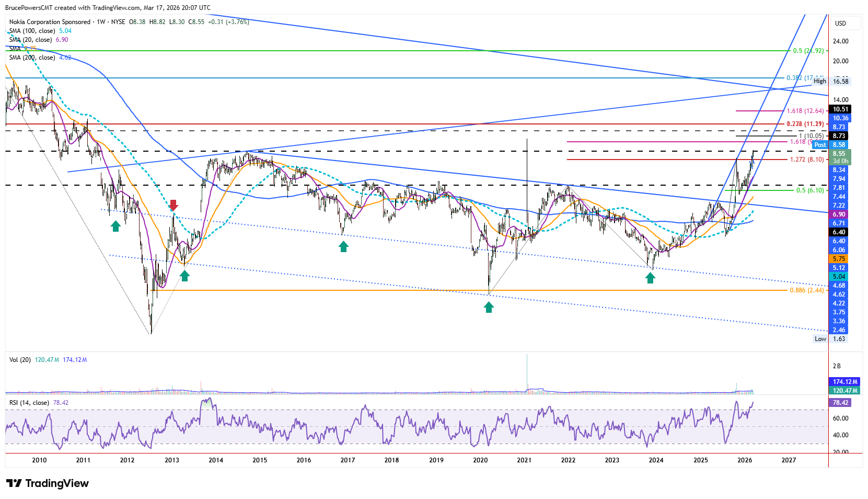Click the 2015 label on the time axis
This screenshot has height=499, width=868.
(x=260, y=460)
